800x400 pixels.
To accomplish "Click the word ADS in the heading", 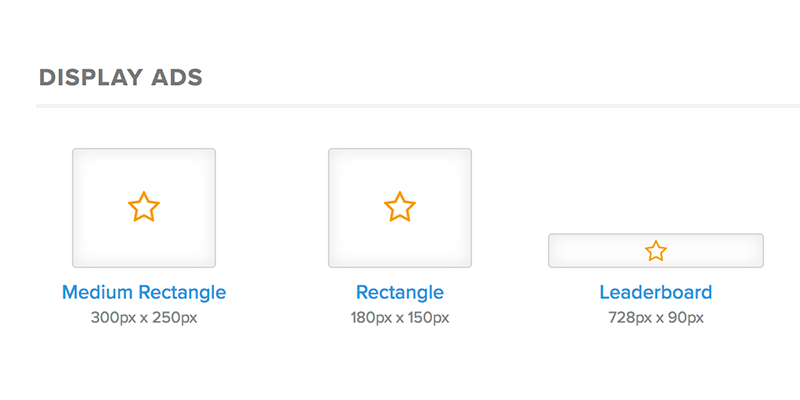I will pyautogui.click(x=180, y=78).
